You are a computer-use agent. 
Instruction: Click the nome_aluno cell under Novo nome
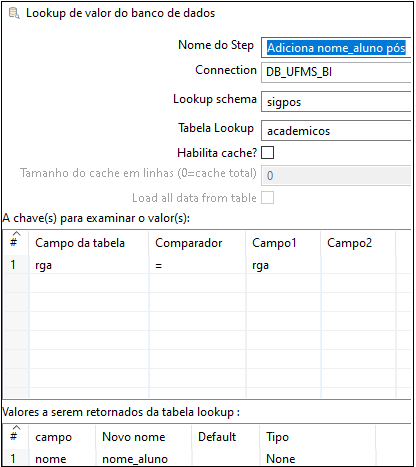click(144, 459)
